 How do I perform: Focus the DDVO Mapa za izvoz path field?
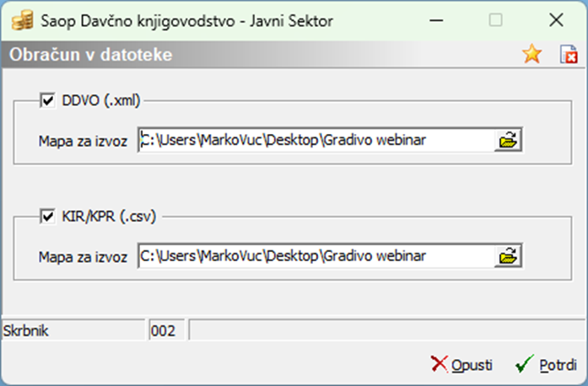(x=316, y=140)
